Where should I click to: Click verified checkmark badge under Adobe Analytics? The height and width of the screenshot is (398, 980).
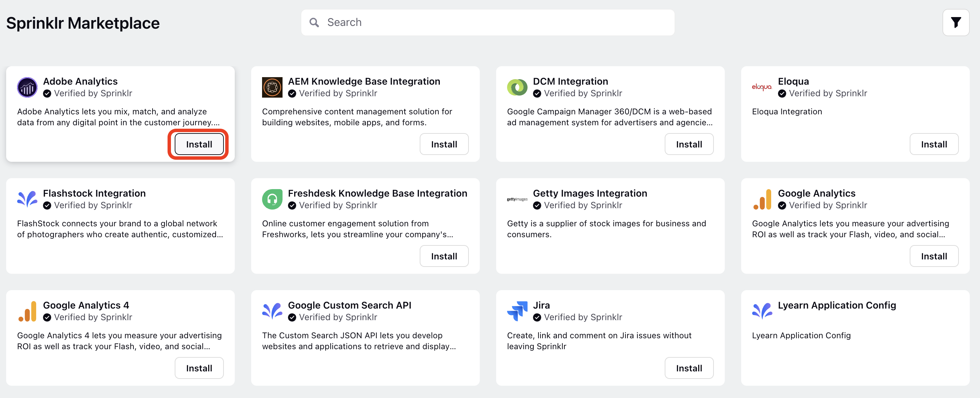(47, 94)
